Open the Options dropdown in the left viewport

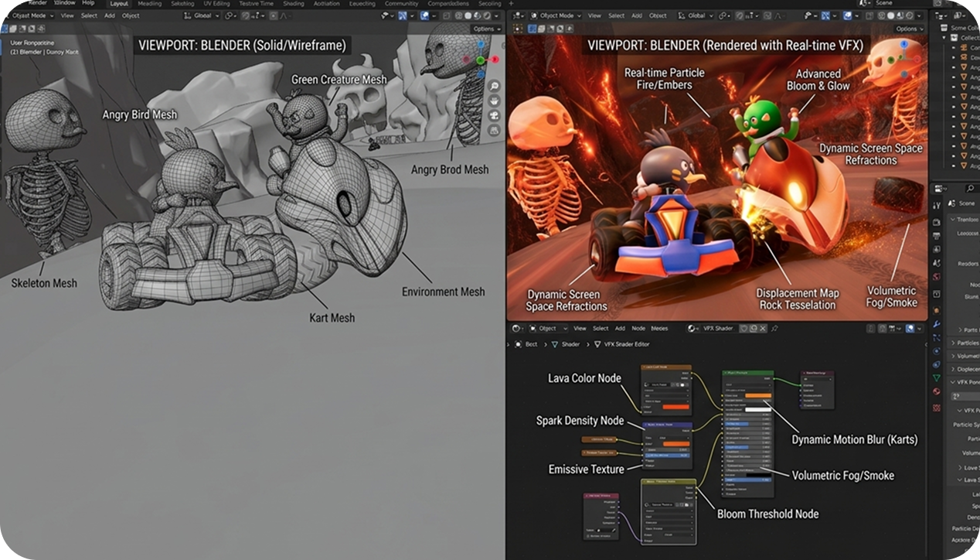tap(486, 29)
